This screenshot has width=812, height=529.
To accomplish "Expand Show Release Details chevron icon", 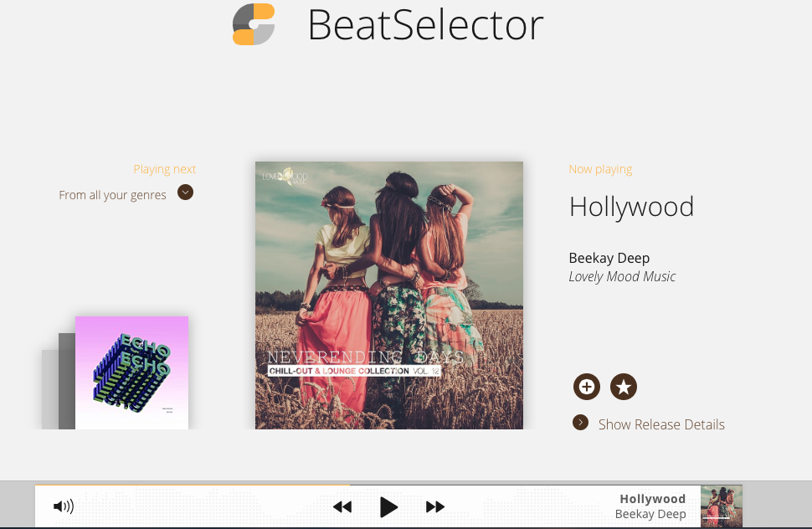I will [x=580, y=423].
